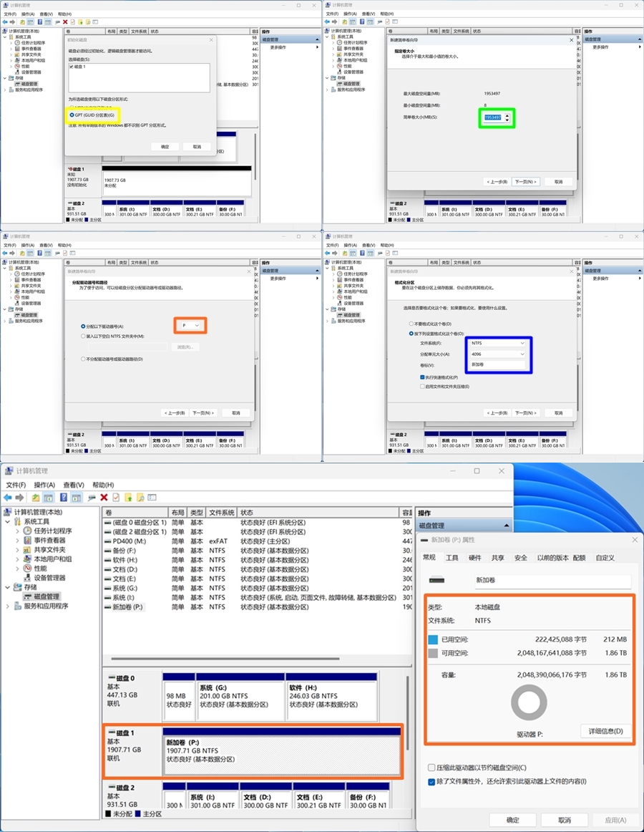The height and width of the screenshot is (832, 644).
Task: Click 上一步(B) on the 格式化分区 wizard page
Action: click(x=497, y=413)
